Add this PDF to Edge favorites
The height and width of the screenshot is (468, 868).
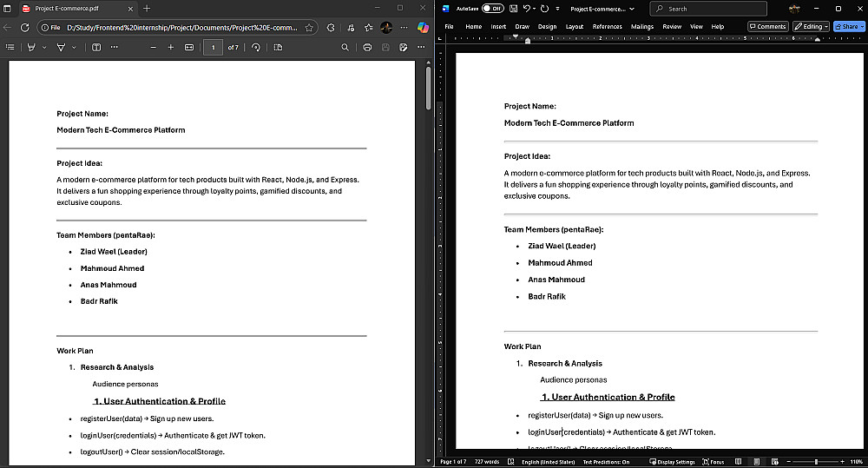309,27
